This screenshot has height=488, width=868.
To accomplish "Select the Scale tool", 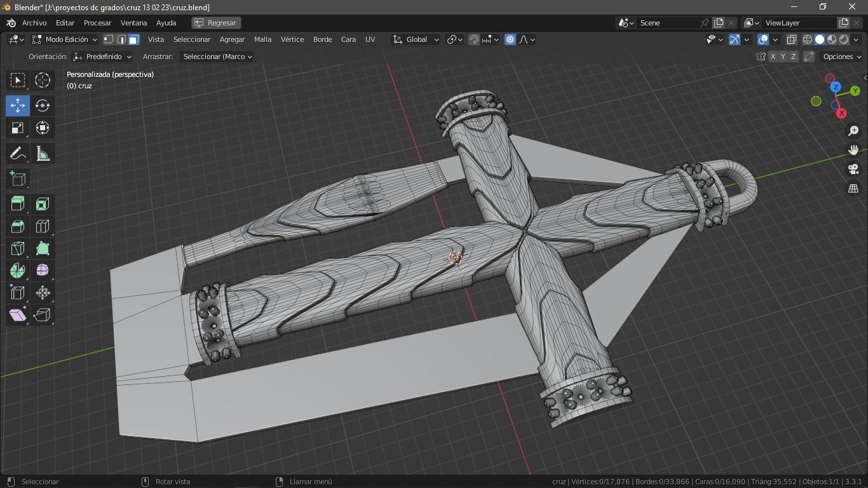I will click(x=17, y=128).
